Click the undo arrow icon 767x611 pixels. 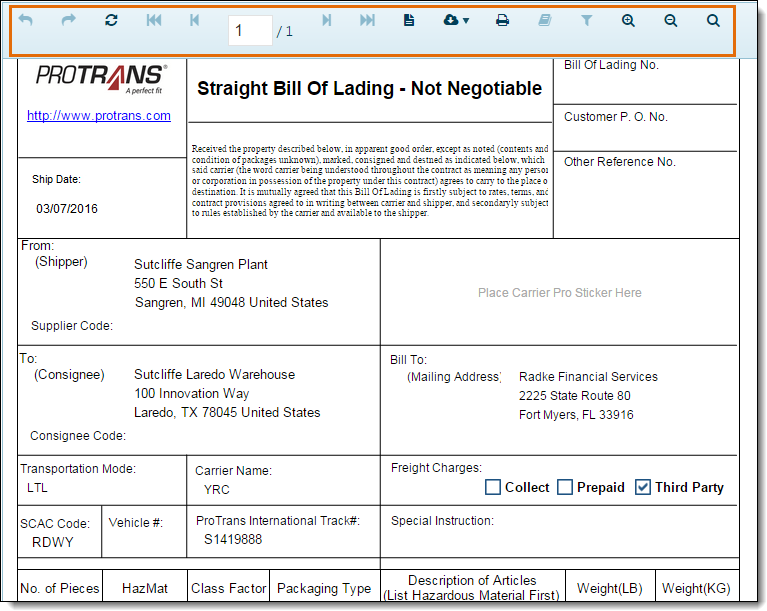25,20
